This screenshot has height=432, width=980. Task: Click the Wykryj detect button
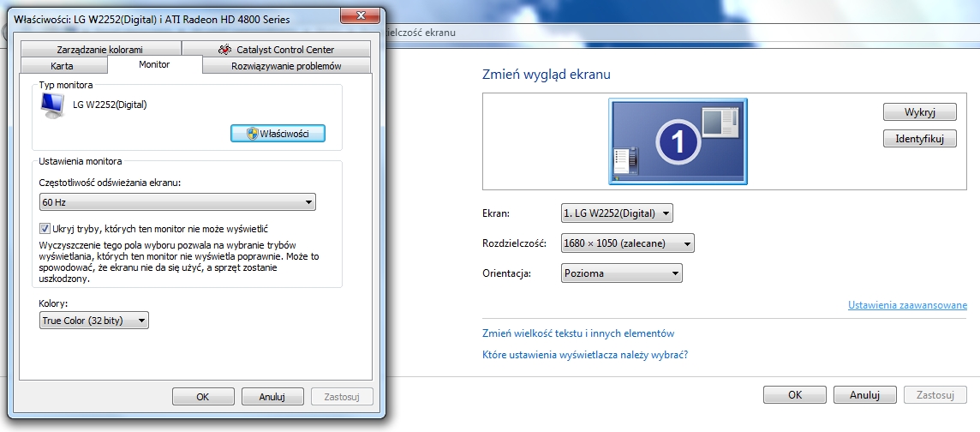[x=919, y=112]
